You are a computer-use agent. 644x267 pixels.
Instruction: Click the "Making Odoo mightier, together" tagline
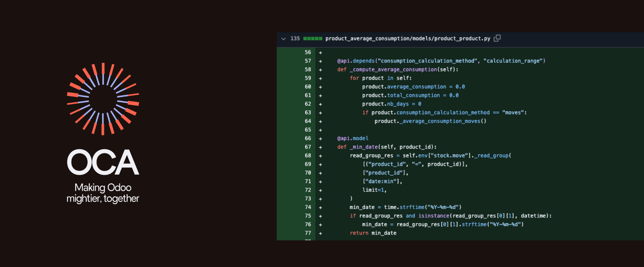(x=103, y=193)
